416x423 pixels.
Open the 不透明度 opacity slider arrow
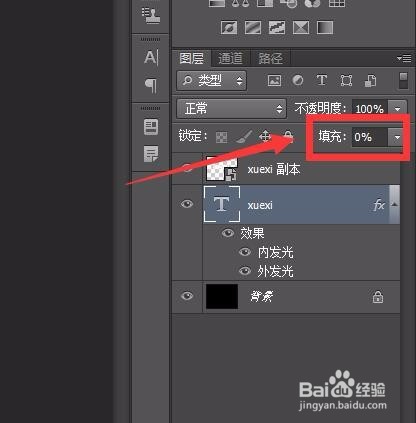tap(397, 109)
